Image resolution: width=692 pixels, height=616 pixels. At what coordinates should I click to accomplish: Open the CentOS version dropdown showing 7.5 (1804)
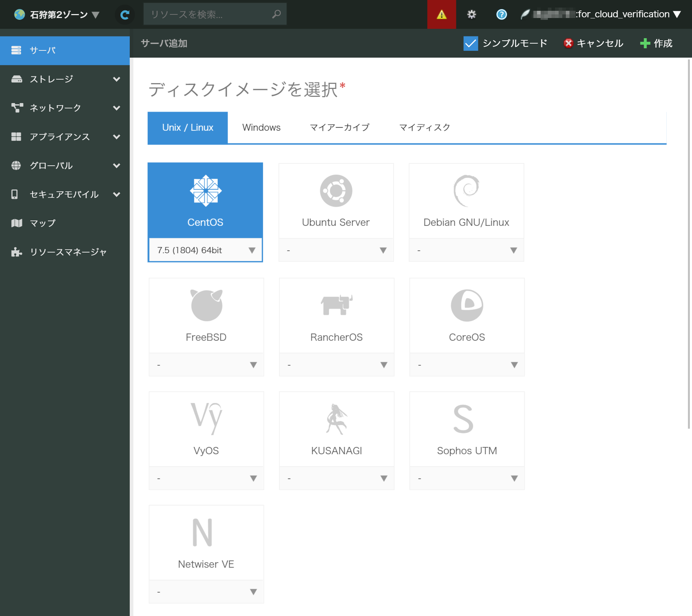(x=205, y=250)
